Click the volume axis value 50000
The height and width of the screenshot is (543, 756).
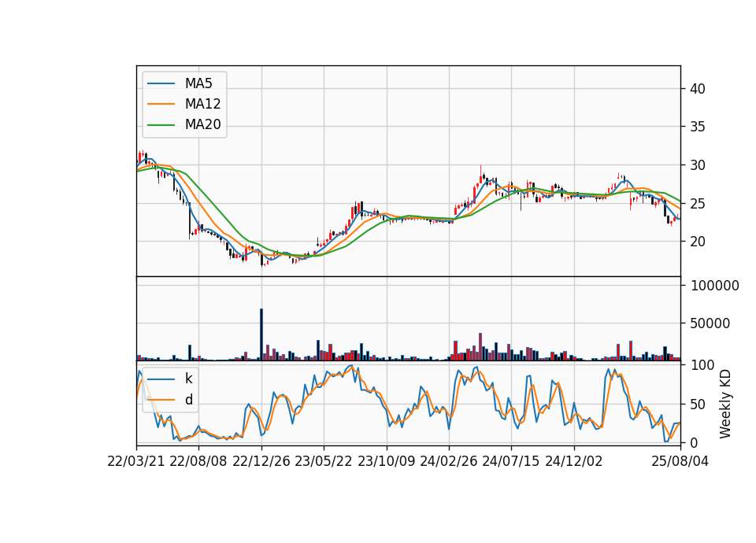(x=710, y=323)
